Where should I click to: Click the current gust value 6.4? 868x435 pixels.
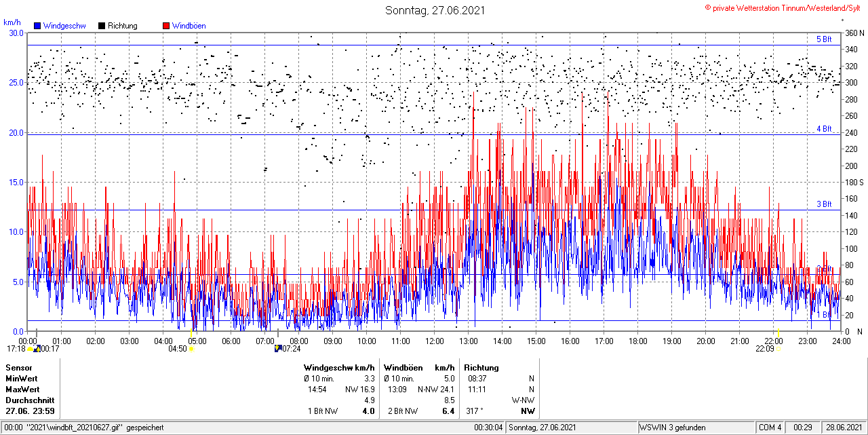pos(448,411)
